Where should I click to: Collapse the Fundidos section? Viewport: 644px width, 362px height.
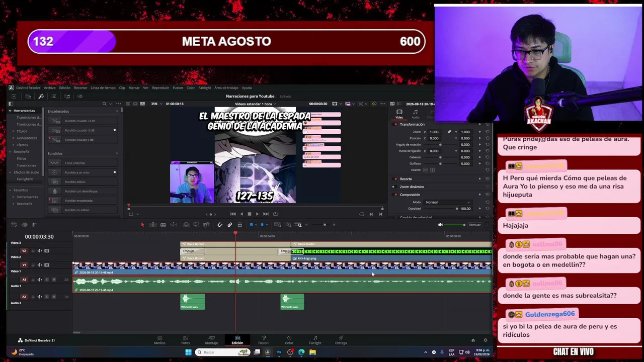click(x=117, y=153)
